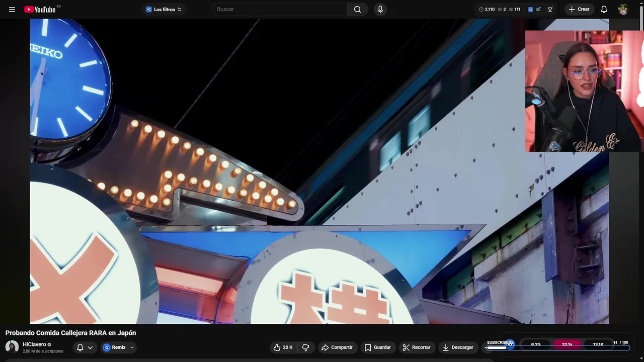This screenshot has height=362, width=644.
Task: Go to YouTube home via logo
Action: (x=40, y=10)
